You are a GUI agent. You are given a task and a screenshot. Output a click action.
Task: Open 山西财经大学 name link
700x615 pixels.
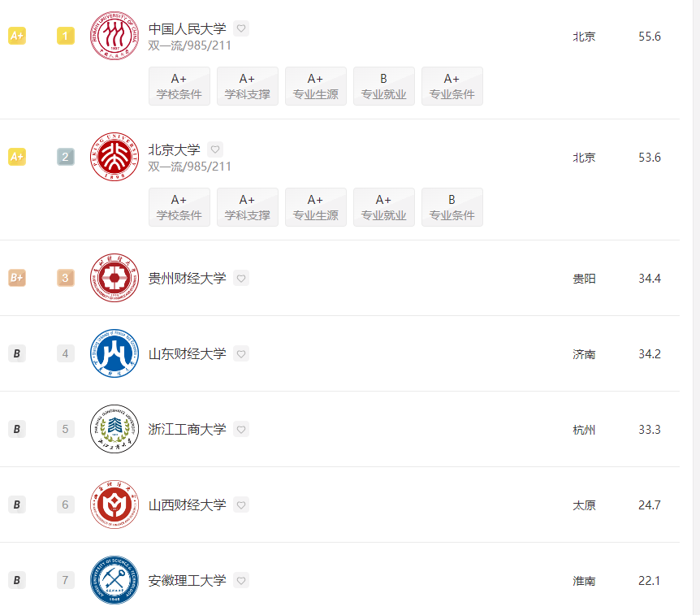pos(187,505)
